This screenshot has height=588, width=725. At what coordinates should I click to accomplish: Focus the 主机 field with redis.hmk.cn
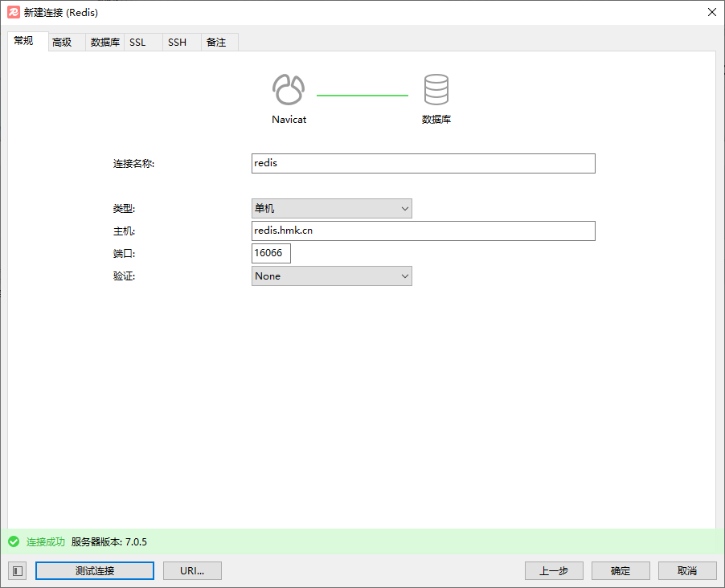[x=423, y=231]
